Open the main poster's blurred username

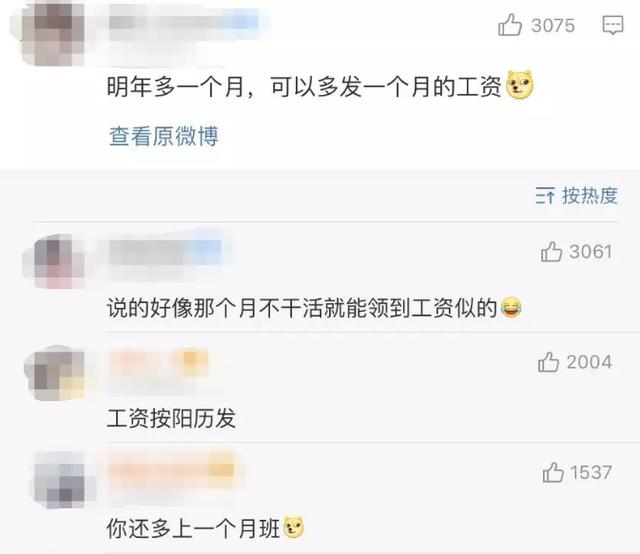coord(184,22)
